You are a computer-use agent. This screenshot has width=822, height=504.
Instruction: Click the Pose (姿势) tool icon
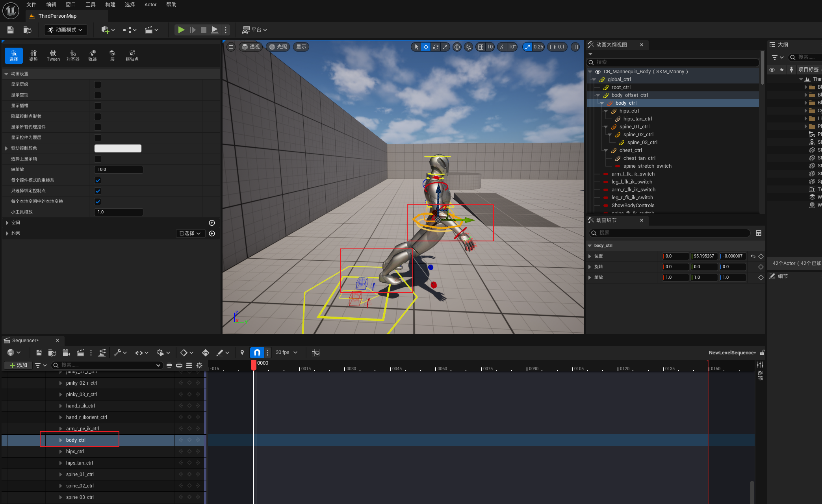[x=33, y=56]
